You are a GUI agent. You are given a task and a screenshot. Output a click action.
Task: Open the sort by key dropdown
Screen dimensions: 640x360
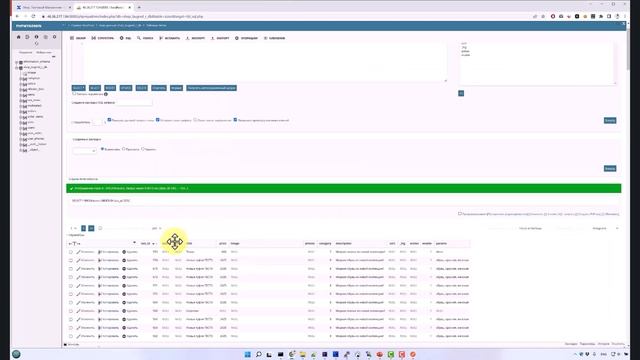[605, 228]
